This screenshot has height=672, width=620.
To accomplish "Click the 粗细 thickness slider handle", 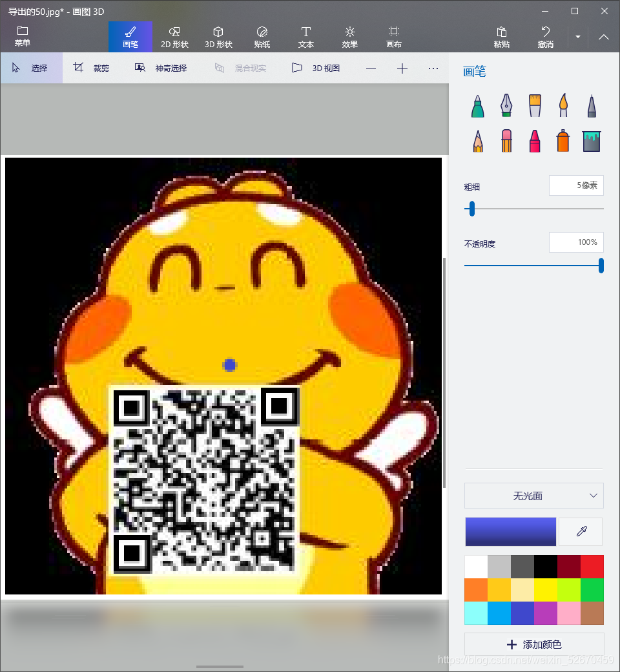I will 471,209.
